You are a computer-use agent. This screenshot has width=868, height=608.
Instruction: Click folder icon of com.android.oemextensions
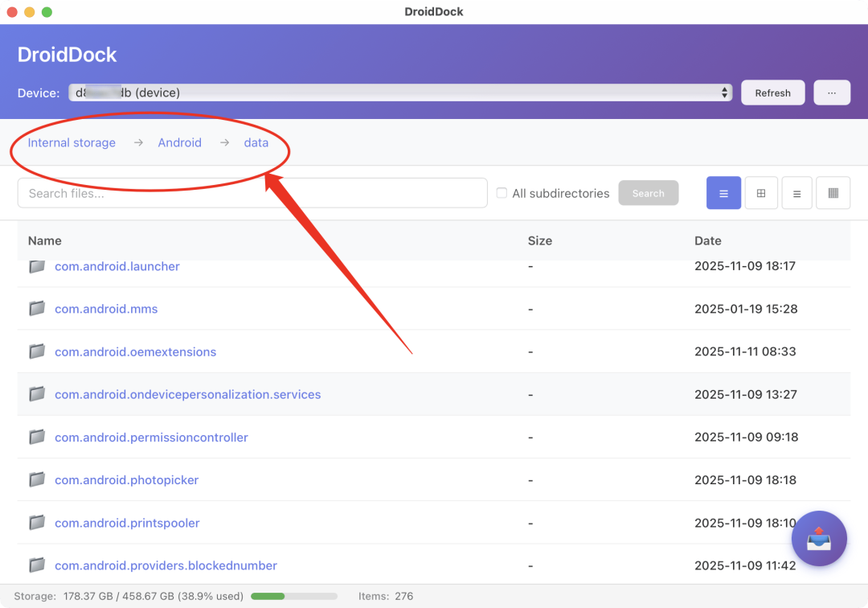click(37, 351)
